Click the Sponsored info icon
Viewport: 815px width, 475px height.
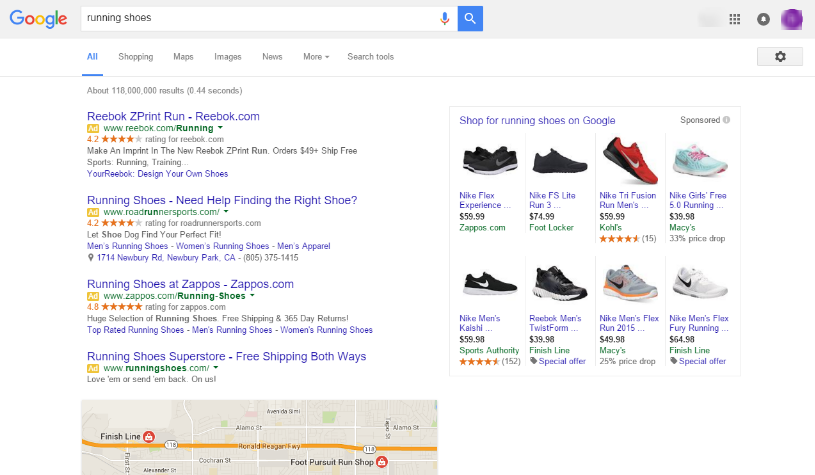(726, 120)
